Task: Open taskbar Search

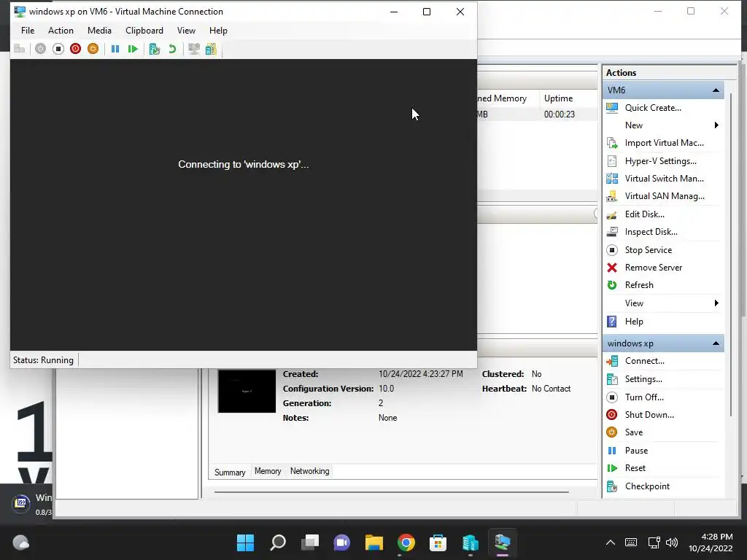Action: pos(278,542)
